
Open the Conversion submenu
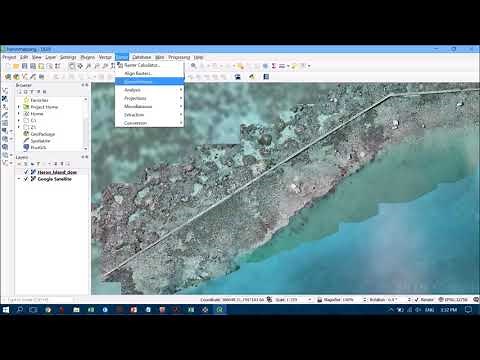tap(149, 123)
